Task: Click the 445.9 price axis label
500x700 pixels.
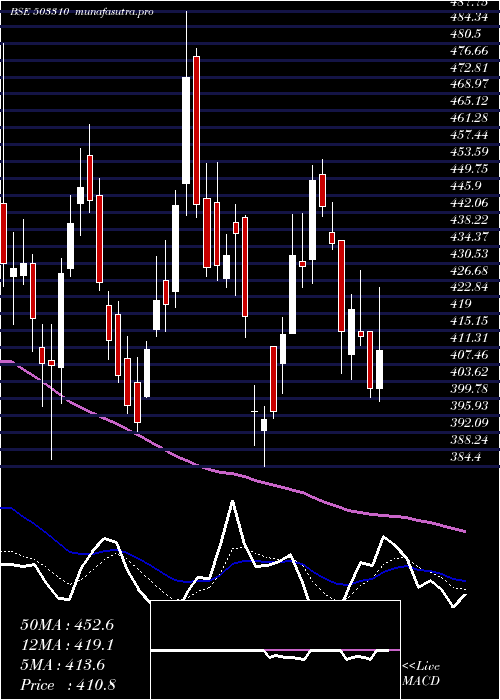Action: click(465, 187)
